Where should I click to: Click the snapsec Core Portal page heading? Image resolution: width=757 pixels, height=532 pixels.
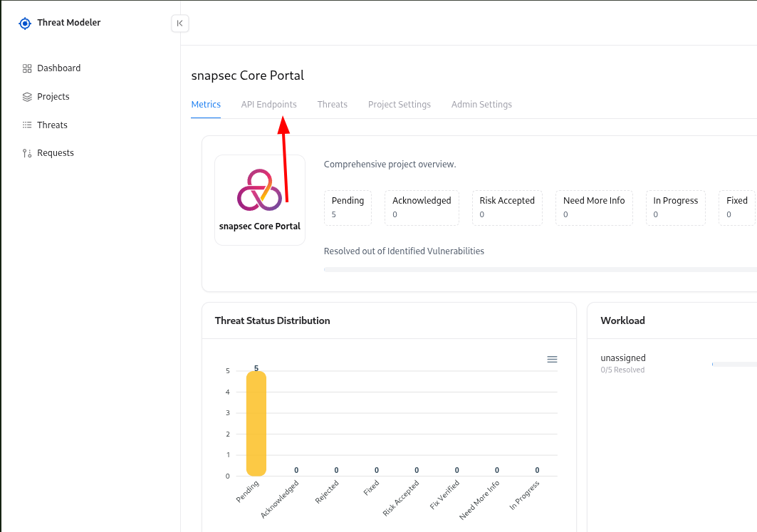(248, 75)
